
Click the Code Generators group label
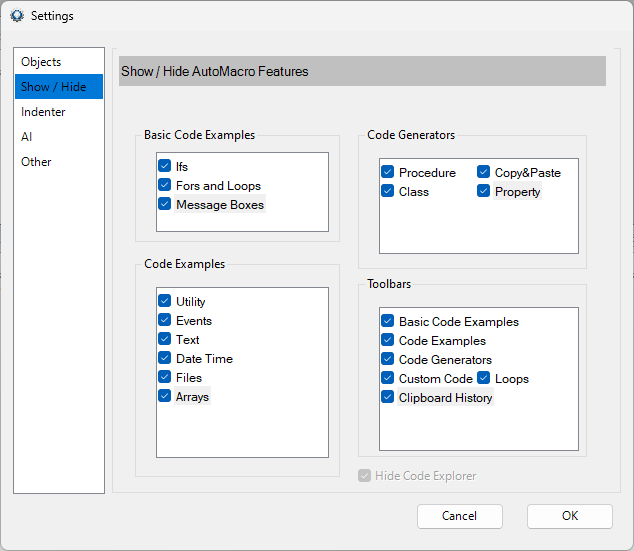[411, 135]
